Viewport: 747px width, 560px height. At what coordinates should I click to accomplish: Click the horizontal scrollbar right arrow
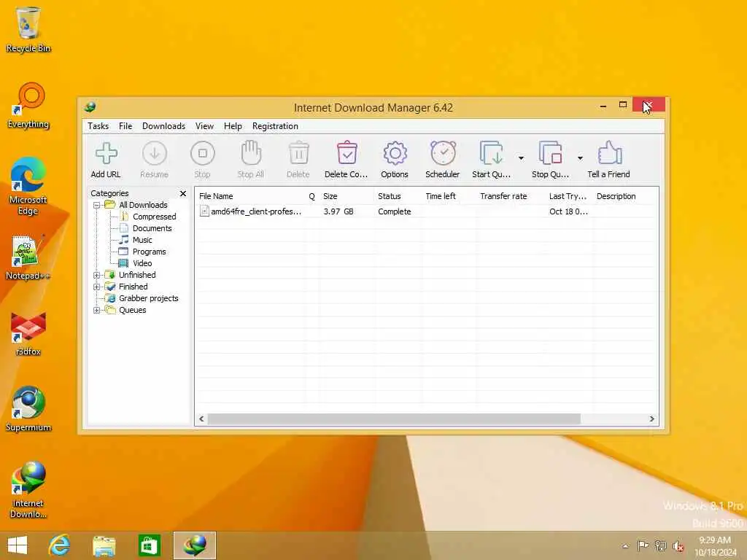point(652,419)
